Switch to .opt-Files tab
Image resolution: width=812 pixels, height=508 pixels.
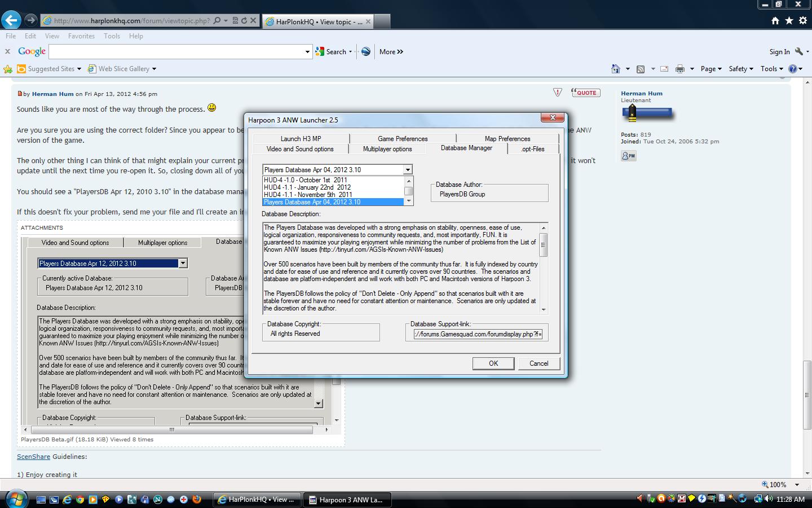[x=533, y=149]
